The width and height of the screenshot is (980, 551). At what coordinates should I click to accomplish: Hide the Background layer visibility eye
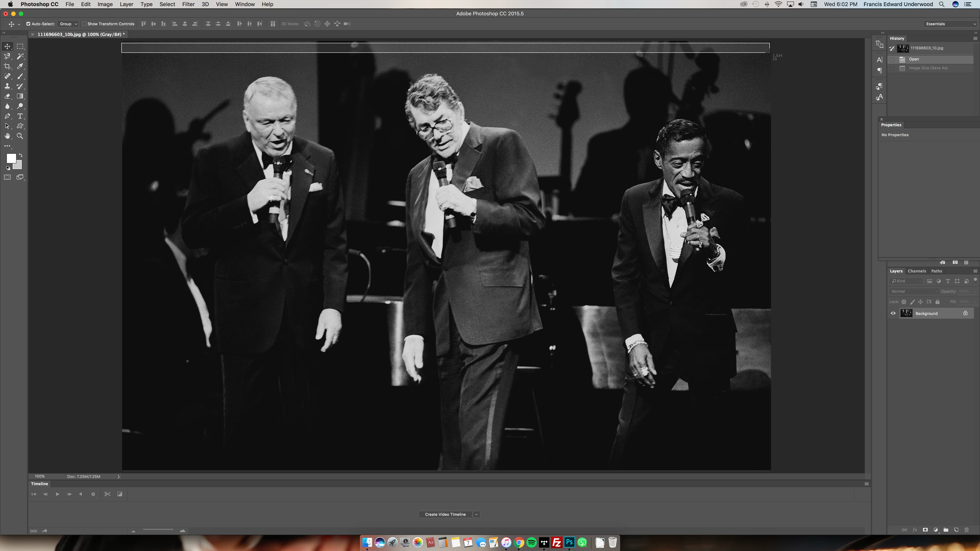(893, 313)
